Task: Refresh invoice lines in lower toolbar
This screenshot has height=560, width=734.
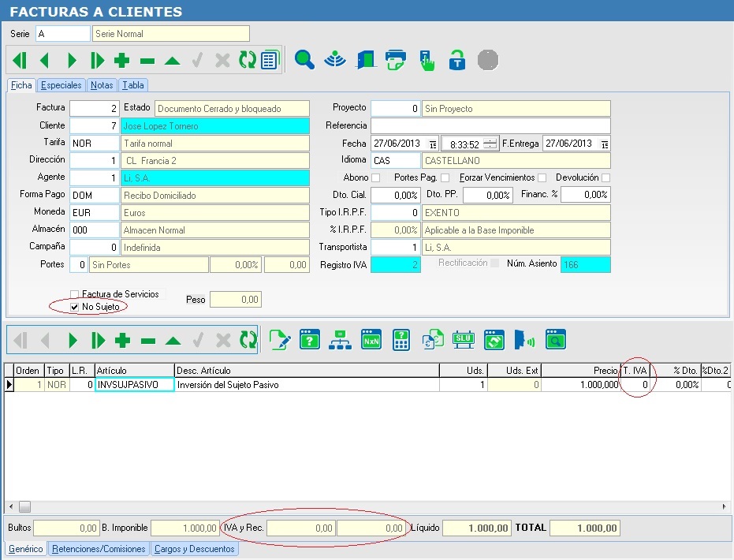Action: tap(248, 340)
